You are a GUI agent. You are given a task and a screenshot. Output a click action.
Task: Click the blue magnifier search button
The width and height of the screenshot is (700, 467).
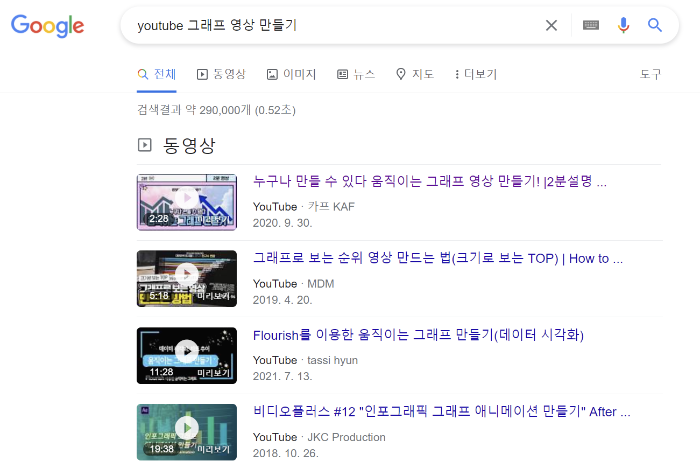click(x=654, y=25)
